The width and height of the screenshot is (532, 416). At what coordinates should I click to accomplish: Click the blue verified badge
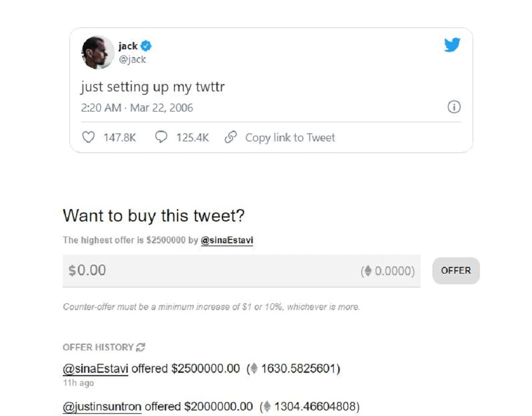click(146, 46)
